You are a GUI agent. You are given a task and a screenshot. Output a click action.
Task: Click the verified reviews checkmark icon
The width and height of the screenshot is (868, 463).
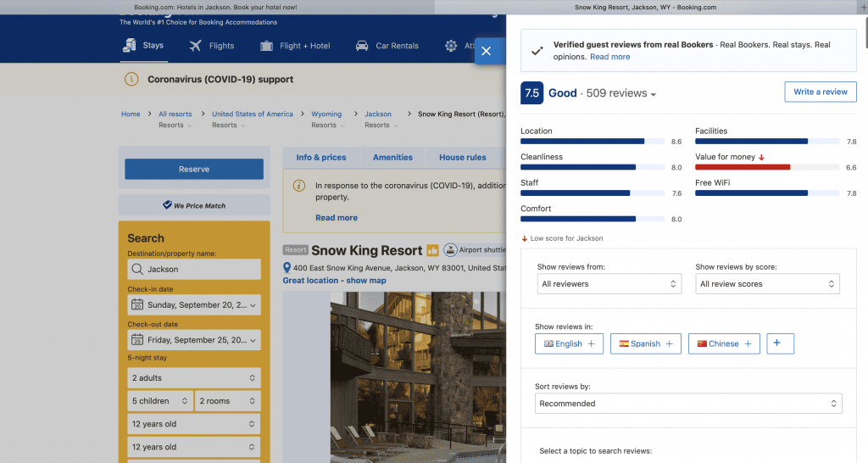537,51
